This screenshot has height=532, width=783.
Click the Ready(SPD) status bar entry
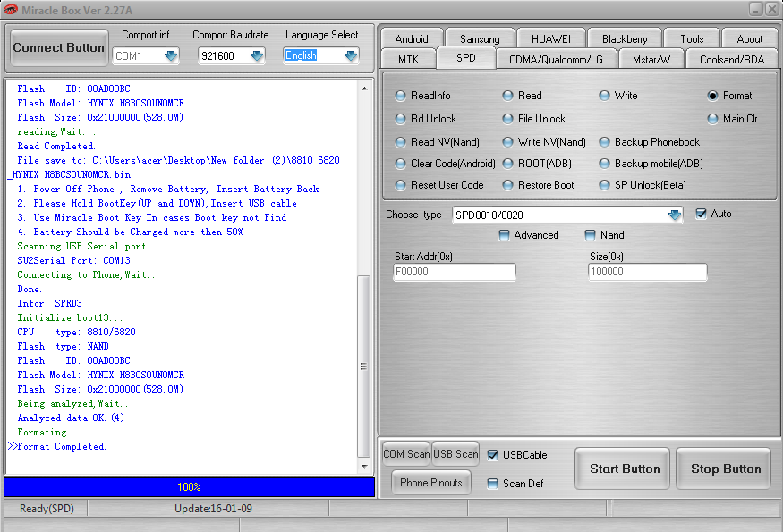(47, 509)
